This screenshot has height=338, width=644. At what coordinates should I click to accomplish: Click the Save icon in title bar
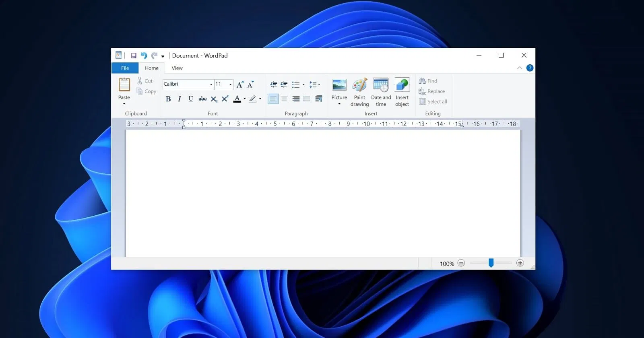[x=134, y=56]
